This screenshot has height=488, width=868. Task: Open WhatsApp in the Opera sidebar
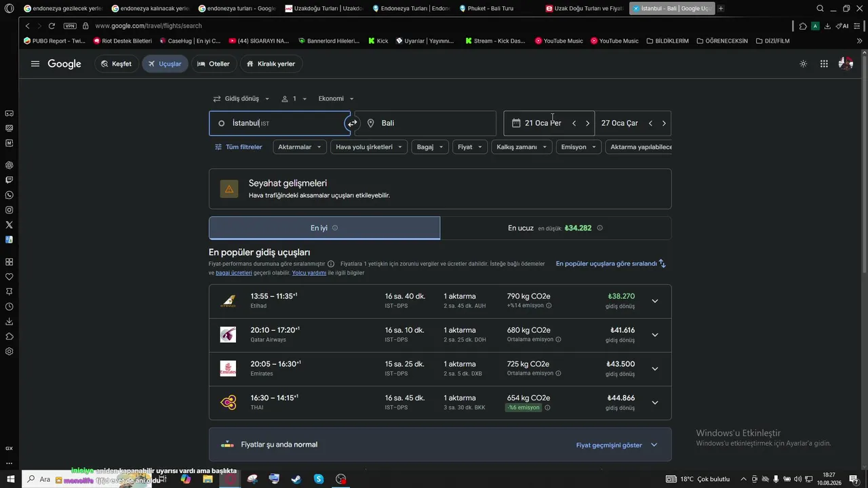pyautogui.click(x=9, y=195)
